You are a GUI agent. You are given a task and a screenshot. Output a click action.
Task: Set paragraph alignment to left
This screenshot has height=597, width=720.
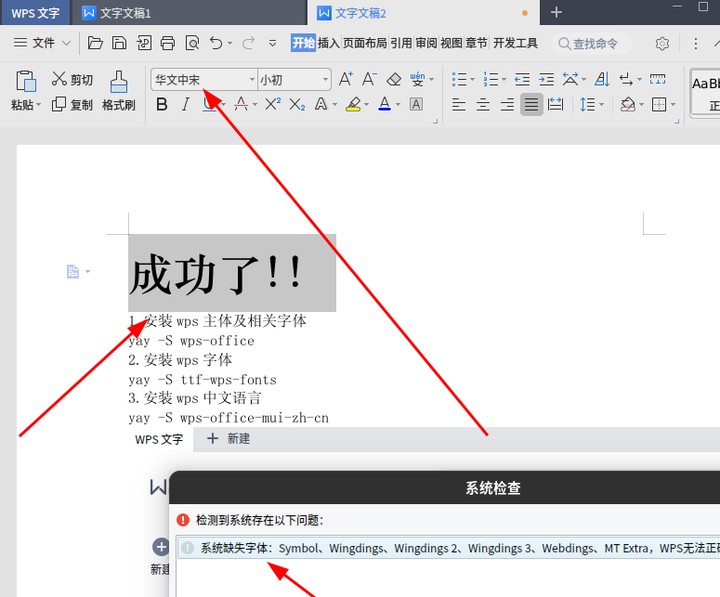pyautogui.click(x=459, y=105)
